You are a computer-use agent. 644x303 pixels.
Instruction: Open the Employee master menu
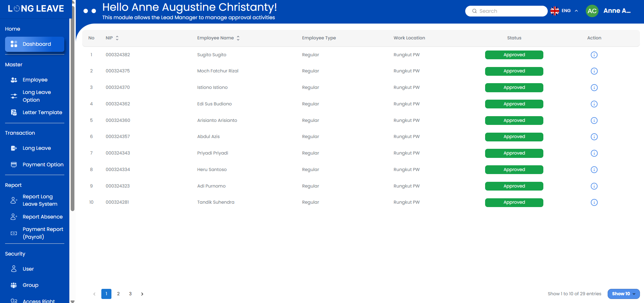coord(35,80)
